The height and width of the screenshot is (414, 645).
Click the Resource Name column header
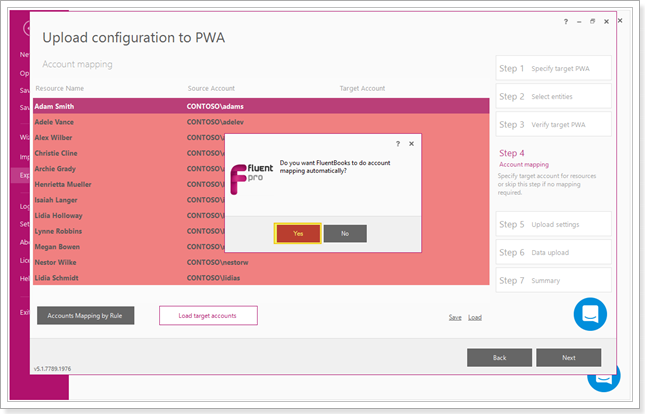coord(60,88)
